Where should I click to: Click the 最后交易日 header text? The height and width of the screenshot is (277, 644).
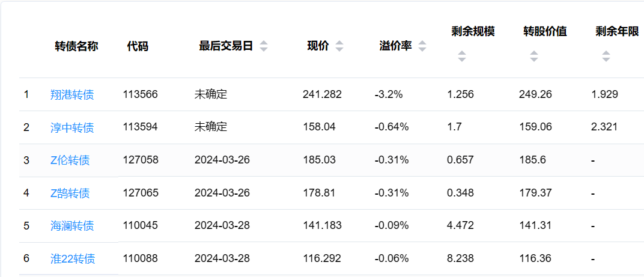point(226,46)
